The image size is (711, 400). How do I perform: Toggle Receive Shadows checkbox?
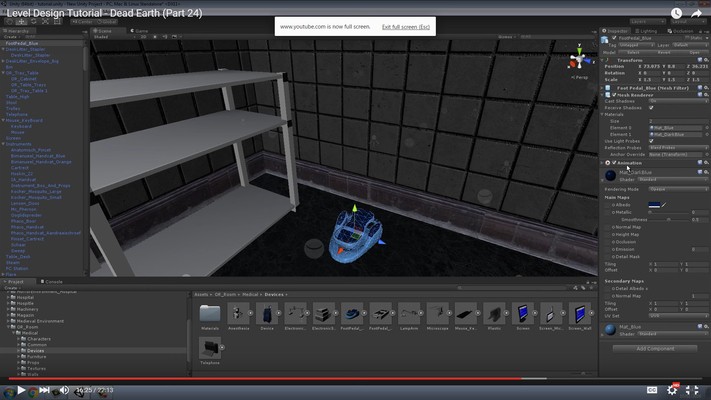[x=652, y=108]
